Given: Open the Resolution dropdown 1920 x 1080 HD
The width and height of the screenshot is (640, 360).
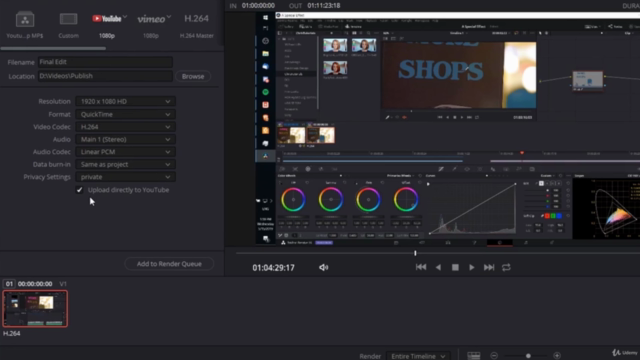Looking at the screenshot, I should [x=125, y=101].
